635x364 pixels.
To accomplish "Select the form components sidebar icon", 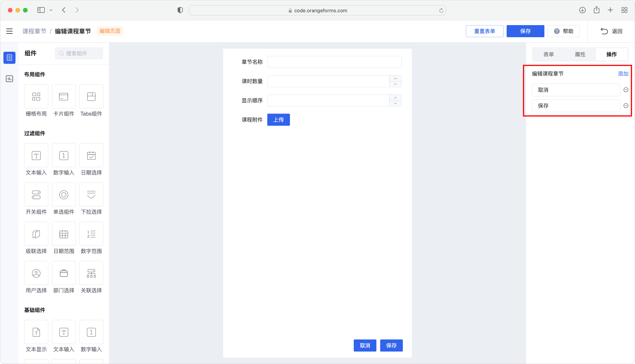I will [x=9, y=58].
